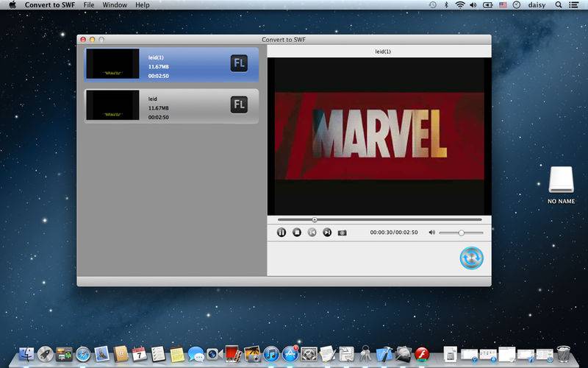Open the NO NAME drive on desktop
The image size is (588, 368).
click(x=561, y=180)
